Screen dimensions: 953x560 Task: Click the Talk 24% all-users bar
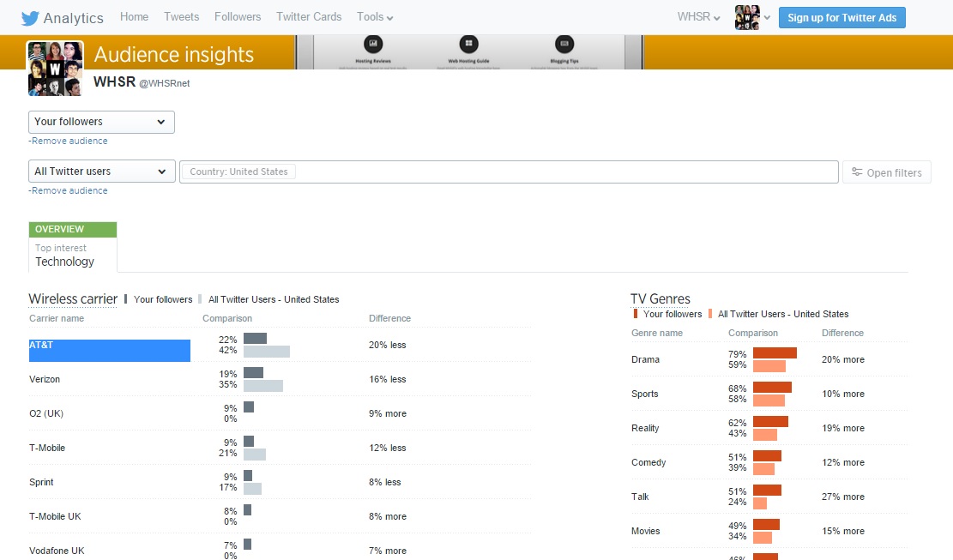(760, 503)
